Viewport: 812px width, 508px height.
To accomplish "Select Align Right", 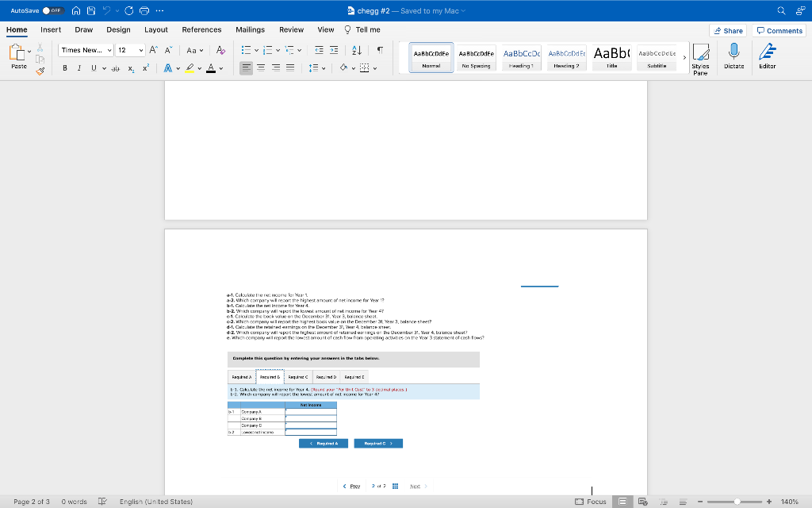I will 276,68.
